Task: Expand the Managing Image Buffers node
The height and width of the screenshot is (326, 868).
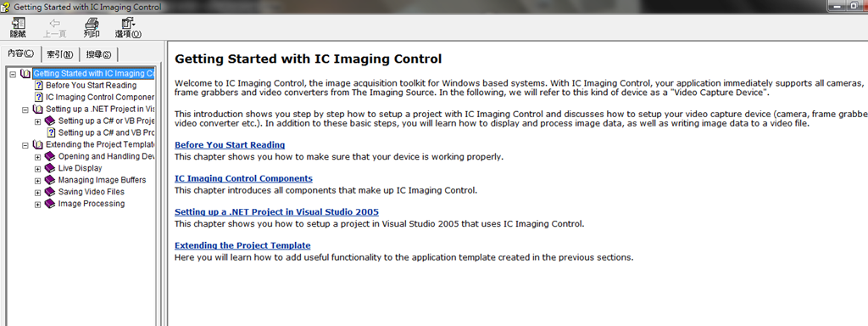Action: pyautogui.click(x=37, y=180)
